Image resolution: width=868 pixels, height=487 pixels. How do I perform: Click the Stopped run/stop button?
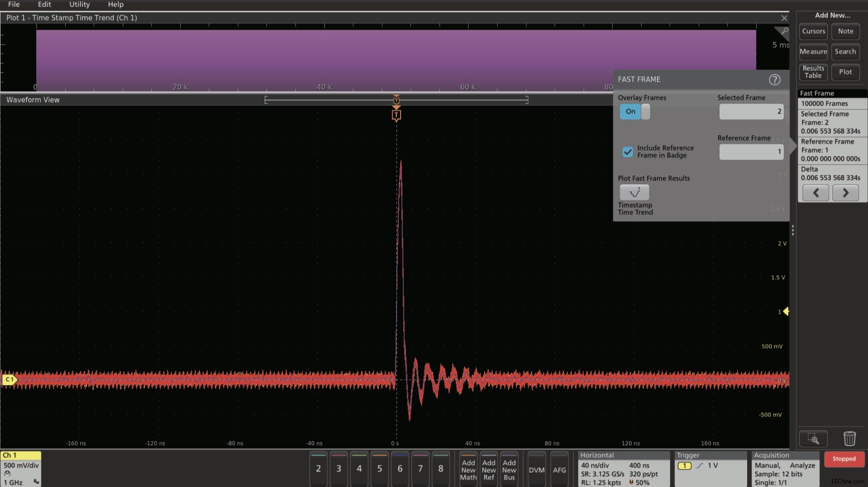844,459
